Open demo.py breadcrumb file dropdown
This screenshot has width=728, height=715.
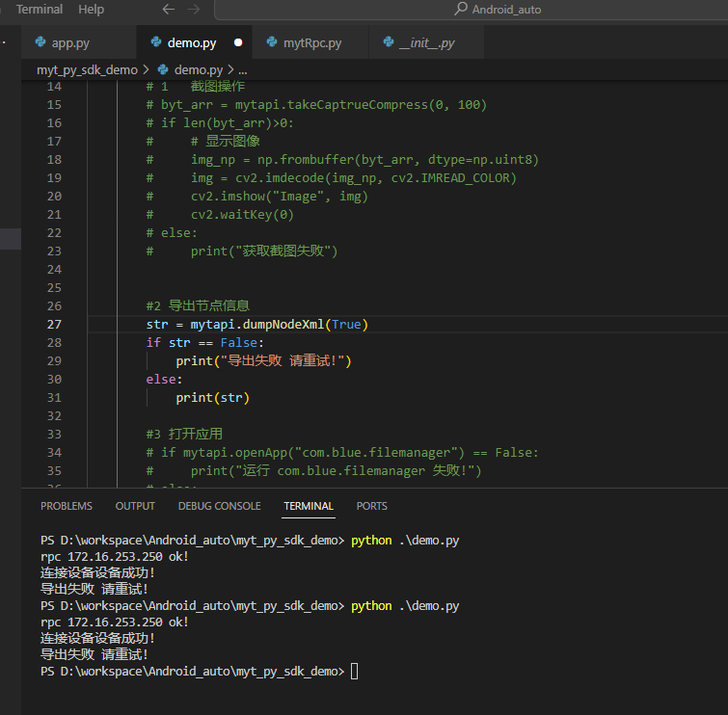[x=198, y=70]
